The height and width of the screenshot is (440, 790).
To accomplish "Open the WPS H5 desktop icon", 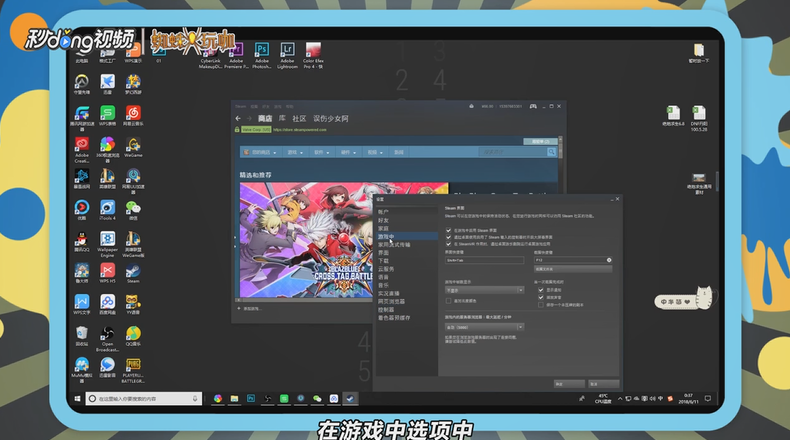I will pos(107,273).
